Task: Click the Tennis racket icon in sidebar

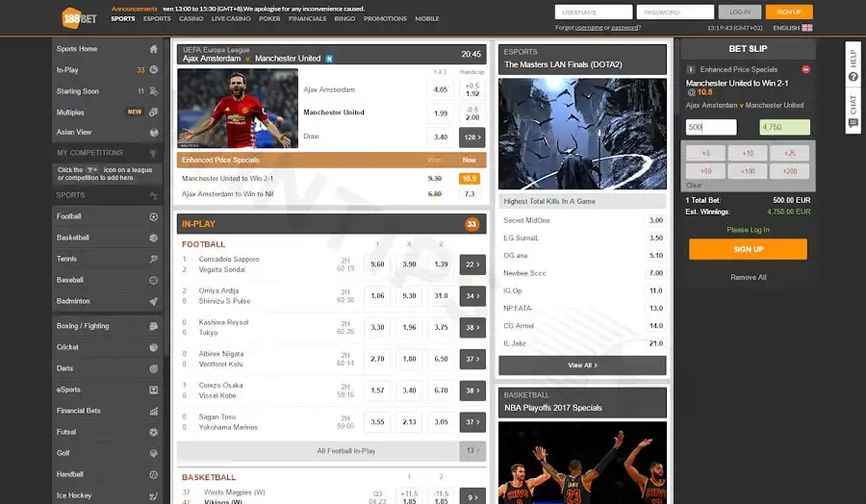Action: click(154, 259)
